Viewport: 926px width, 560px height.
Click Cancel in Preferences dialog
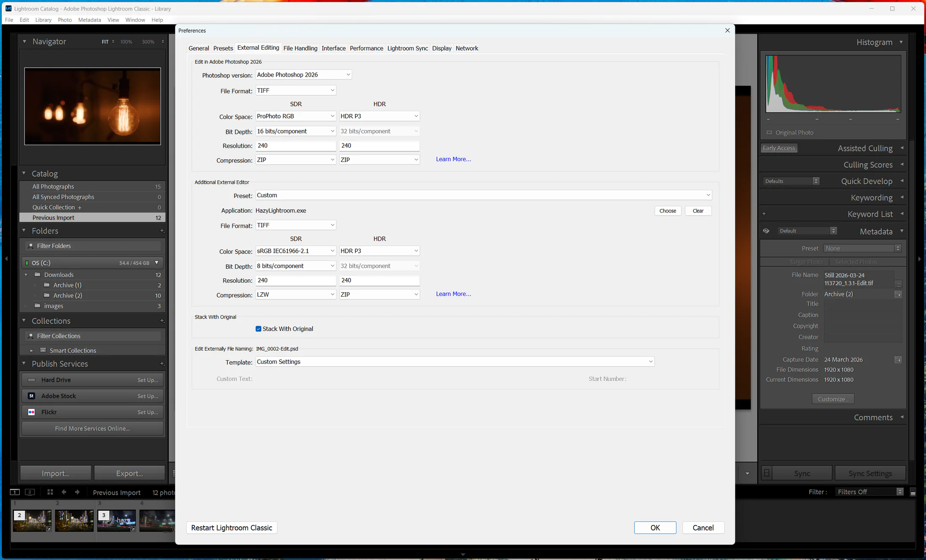703,528
